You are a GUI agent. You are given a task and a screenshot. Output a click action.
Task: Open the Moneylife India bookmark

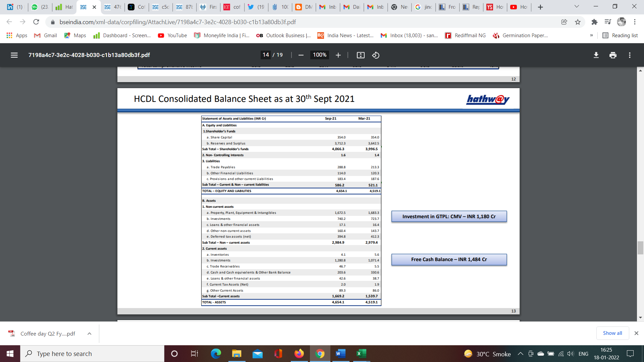coord(221,35)
